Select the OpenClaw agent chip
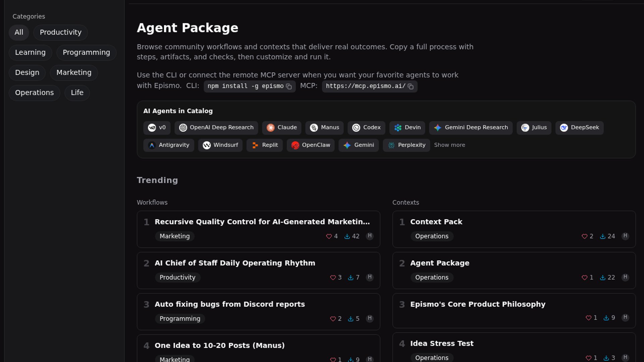Image resolution: width=644 pixels, height=362 pixels. [x=310, y=145]
